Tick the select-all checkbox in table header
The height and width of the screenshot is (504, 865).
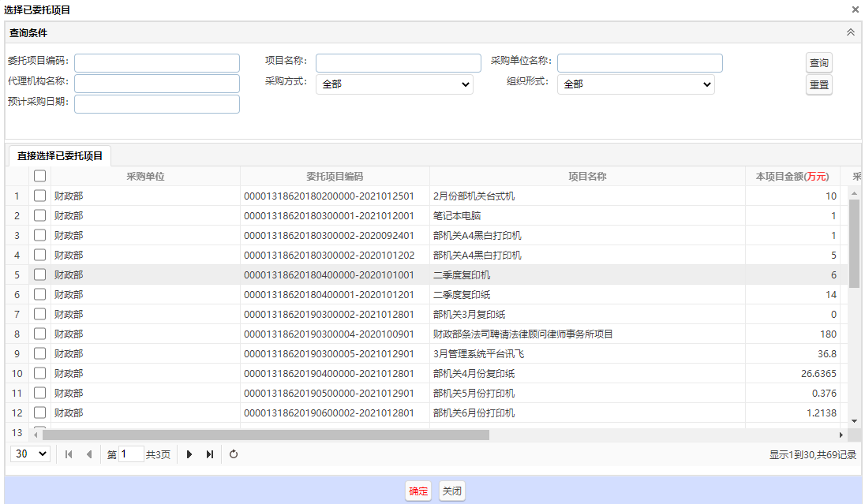(x=40, y=177)
